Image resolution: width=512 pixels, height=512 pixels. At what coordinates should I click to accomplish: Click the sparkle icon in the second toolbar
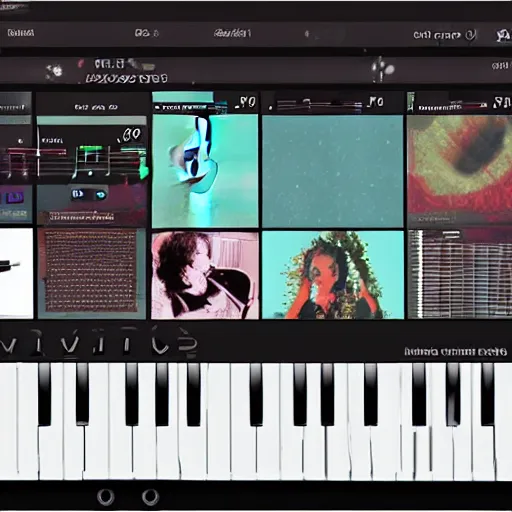(x=54, y=70)
